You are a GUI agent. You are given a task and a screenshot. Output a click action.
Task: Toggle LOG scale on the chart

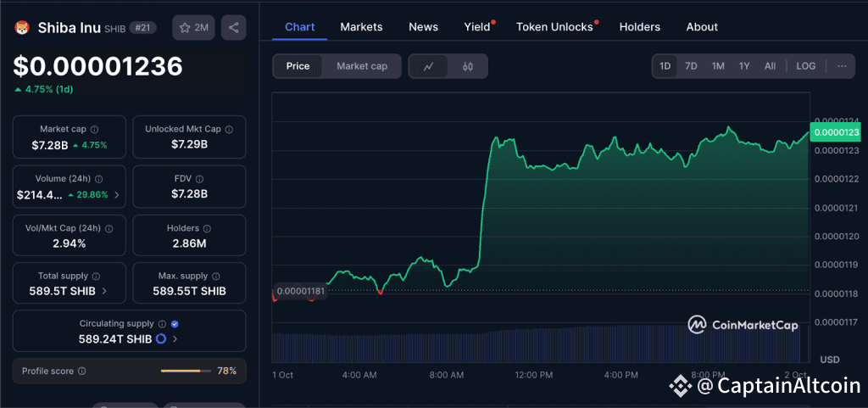[x=805, y=66]
